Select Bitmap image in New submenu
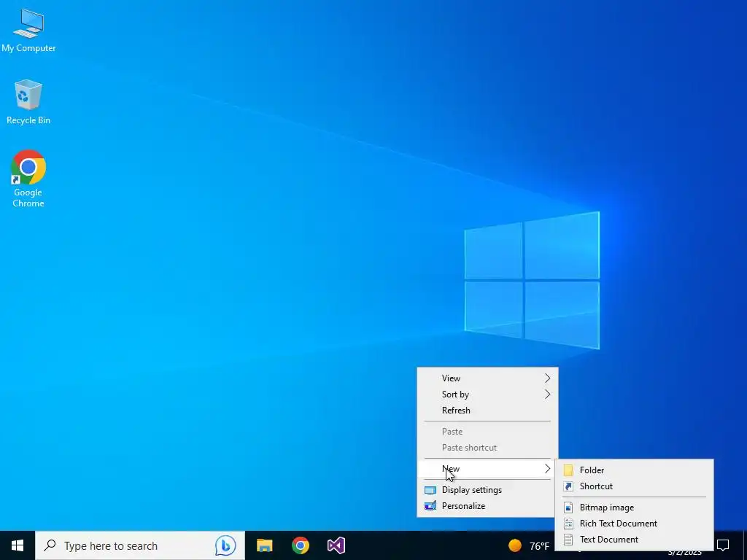The width and height of the screenshot is (747, 560). (x=635, y=507)
